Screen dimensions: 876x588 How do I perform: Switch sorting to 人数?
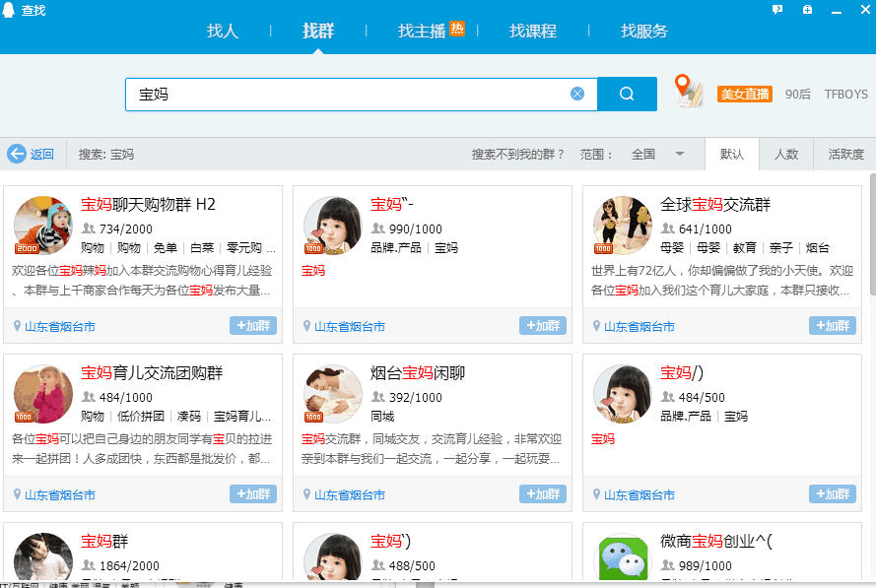coord(786,154)
